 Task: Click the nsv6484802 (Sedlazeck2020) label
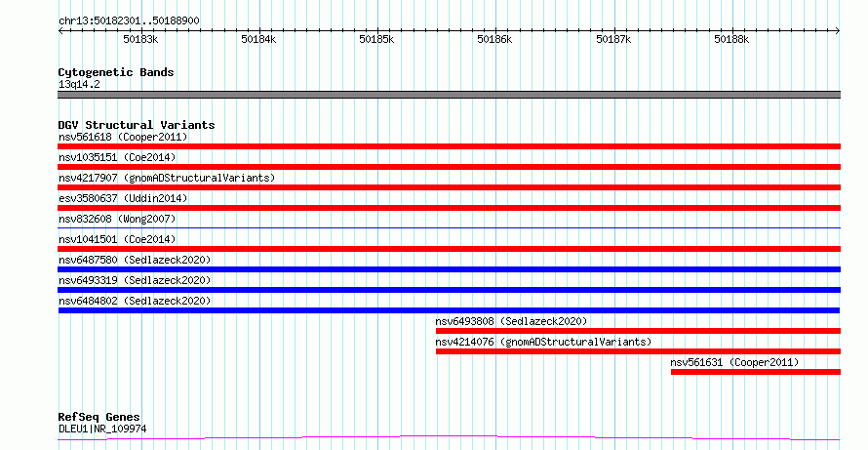pyautogui.click(x=135, y=301)
